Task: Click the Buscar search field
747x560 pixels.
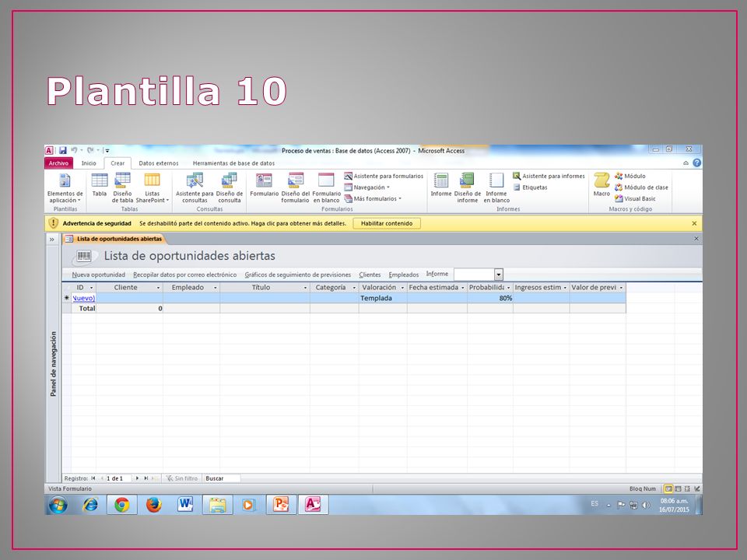Action: point(222,478)
